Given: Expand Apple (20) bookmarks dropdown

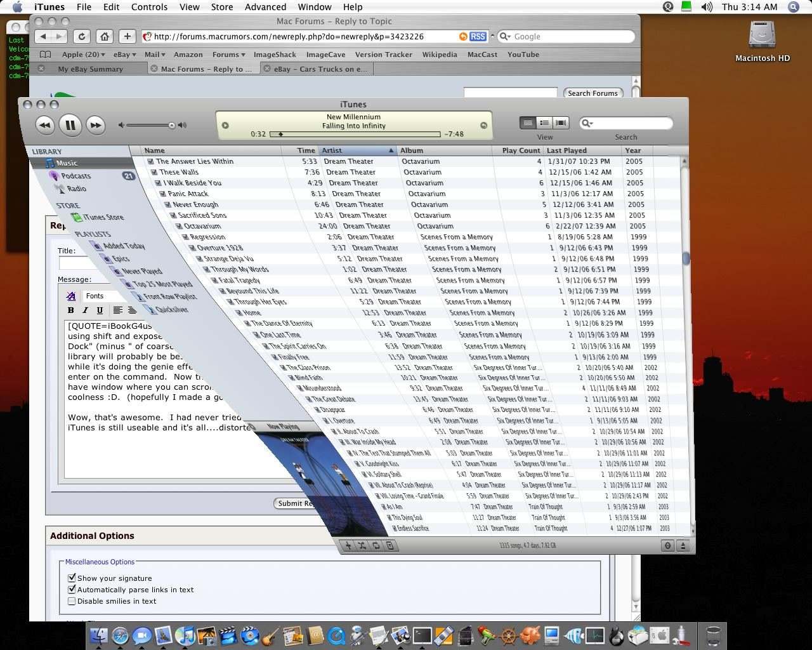Looking at the screenshot, I should pos(83,55).
